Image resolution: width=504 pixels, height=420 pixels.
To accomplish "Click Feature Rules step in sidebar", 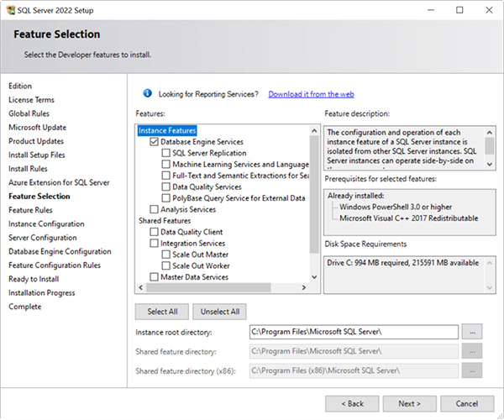I will (30, 210).
